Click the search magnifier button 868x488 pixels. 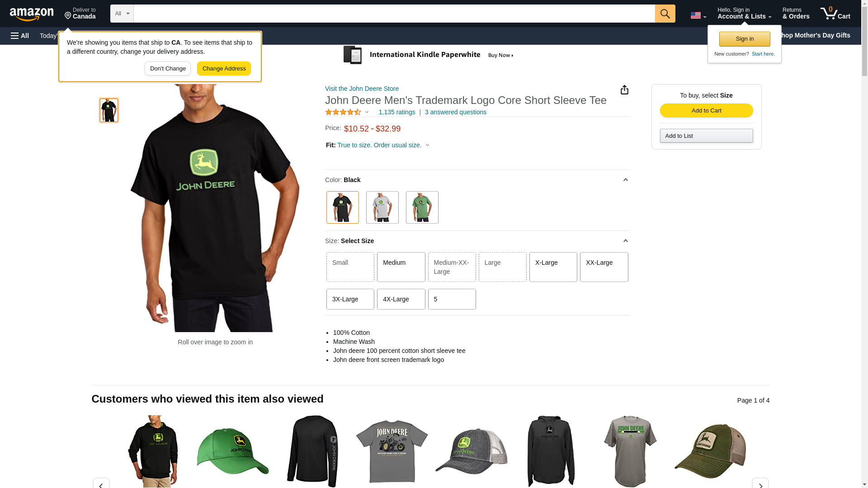(665, 14)
